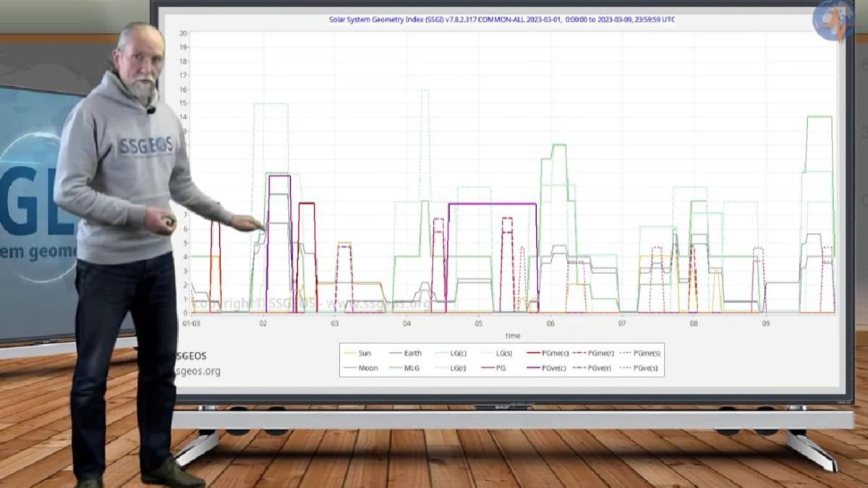This screenshot has height=488, width=868.
Task: Click the chart title Solar System Geometry Index
Action: [502, 20]
